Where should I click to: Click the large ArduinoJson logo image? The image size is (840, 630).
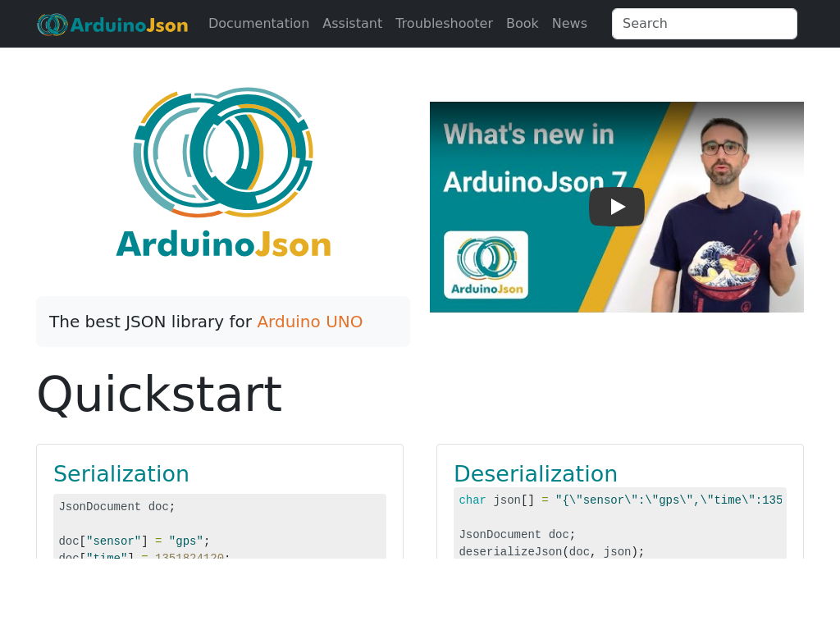(223, 172)
